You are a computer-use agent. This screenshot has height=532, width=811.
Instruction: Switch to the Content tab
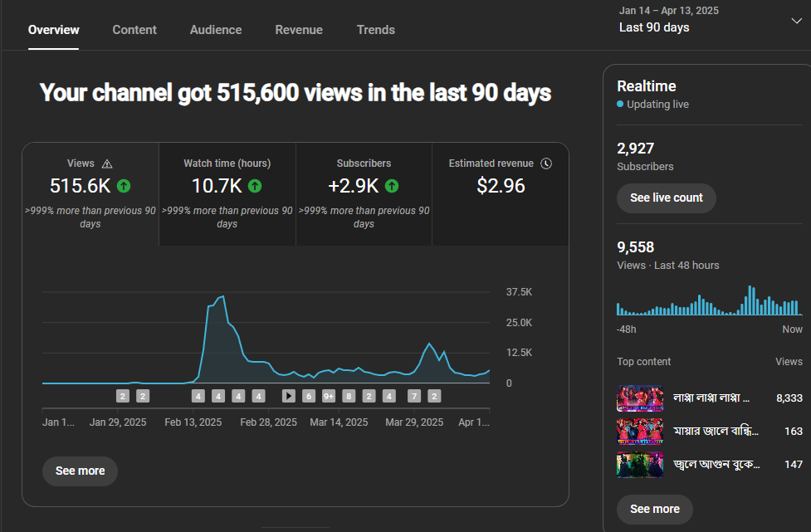(134, 30)
